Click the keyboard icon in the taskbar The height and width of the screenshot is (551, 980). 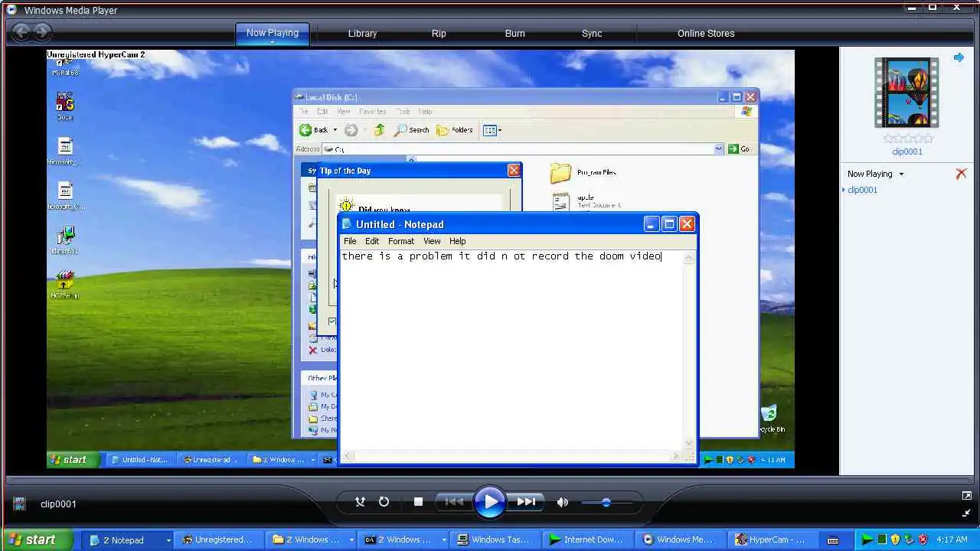(x=833, y=540)
